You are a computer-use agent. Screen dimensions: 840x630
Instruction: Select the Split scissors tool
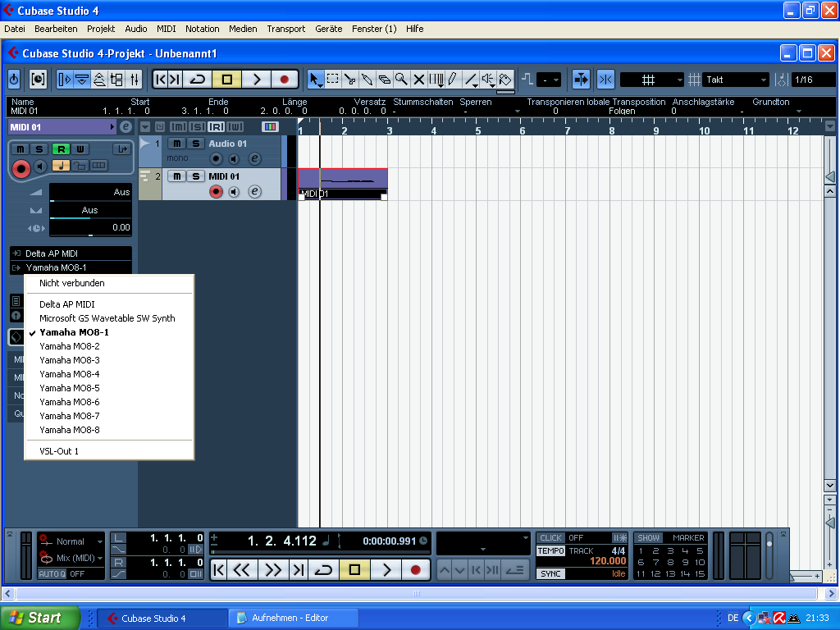(x=349, y=80)
